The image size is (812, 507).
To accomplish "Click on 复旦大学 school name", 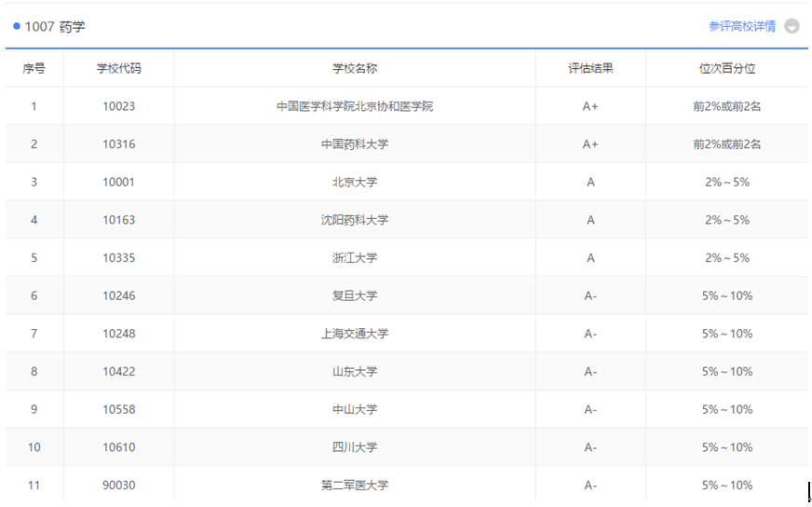I will tap(355, 295).
